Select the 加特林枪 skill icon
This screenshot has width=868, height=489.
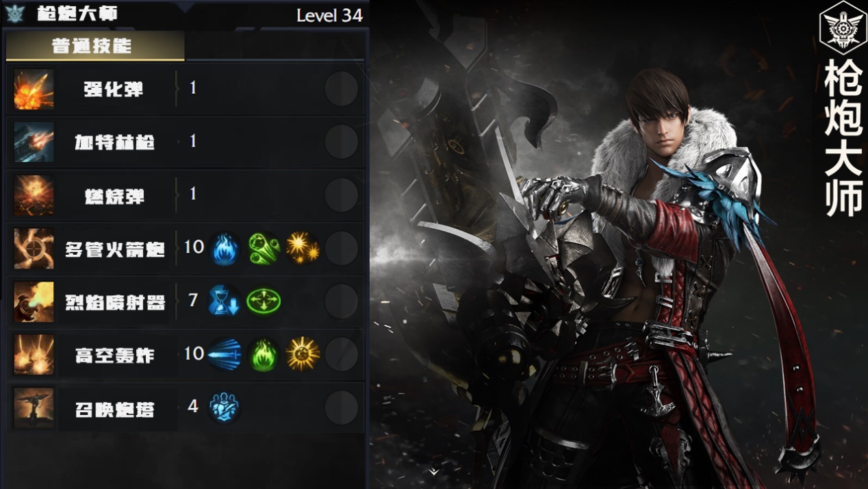coord(34,142)
